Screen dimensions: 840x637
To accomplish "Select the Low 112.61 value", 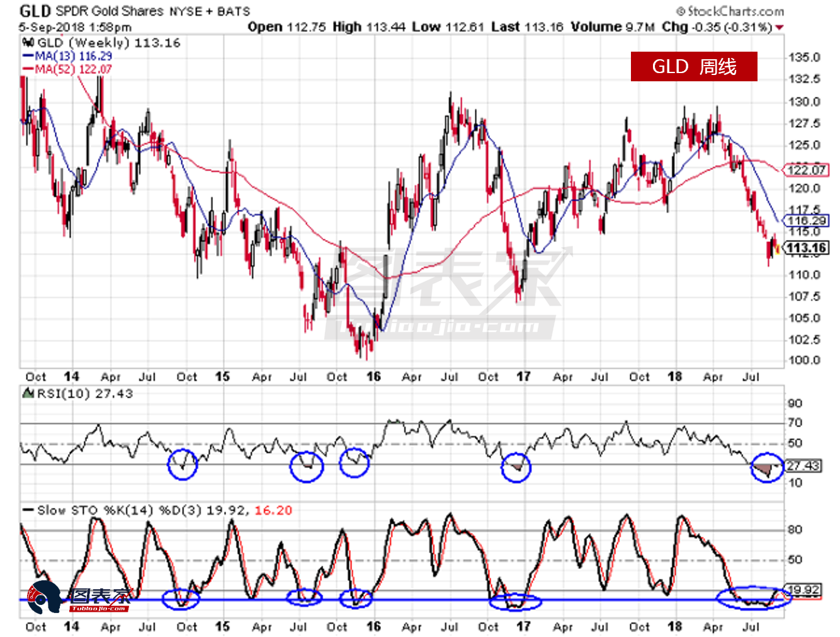I will [x=448, y=27].
